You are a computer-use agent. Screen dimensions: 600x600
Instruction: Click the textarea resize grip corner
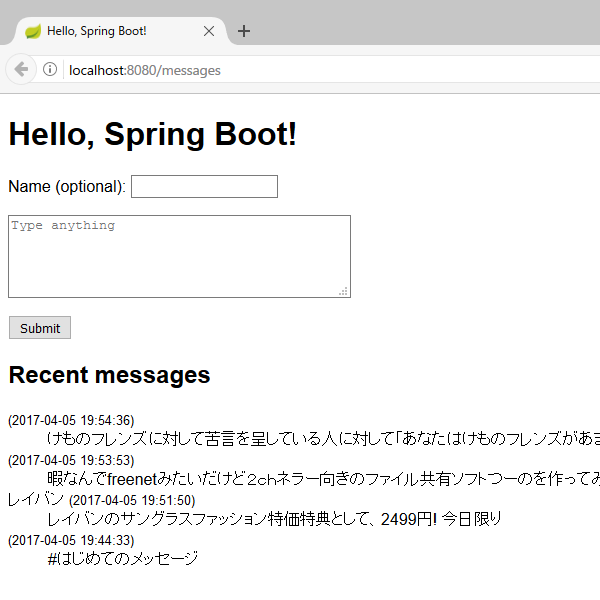pyautogui.click(x=343, y=291)
